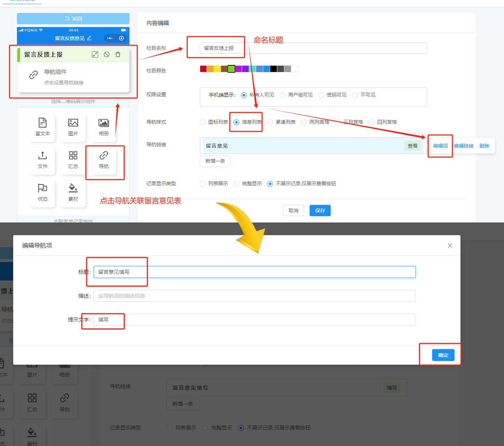
Task: Select the 汇总 summary component
Action: click(x=73, y=160)
